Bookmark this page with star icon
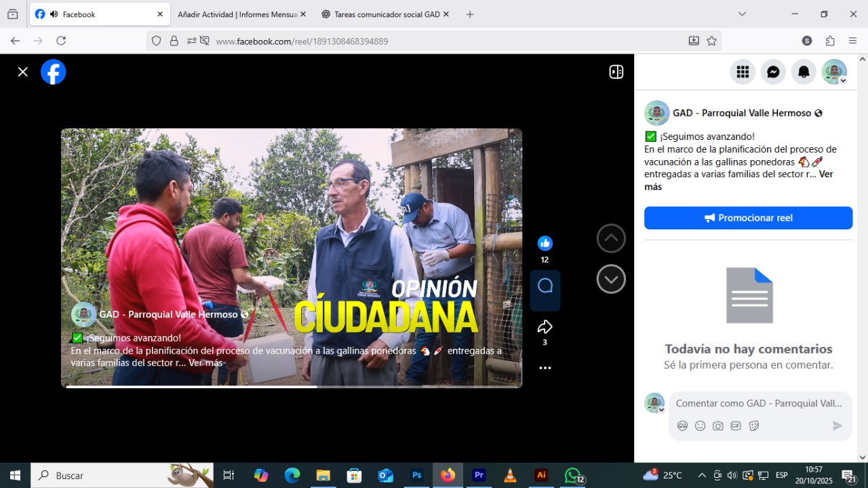This screenshot has width=868, height=488. 711,41
